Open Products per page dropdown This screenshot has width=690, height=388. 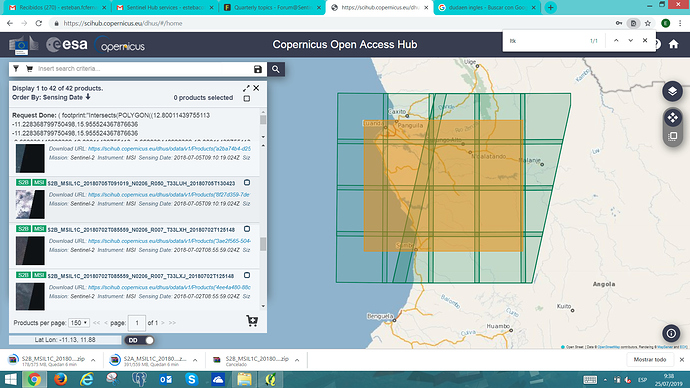pos(79,323)
